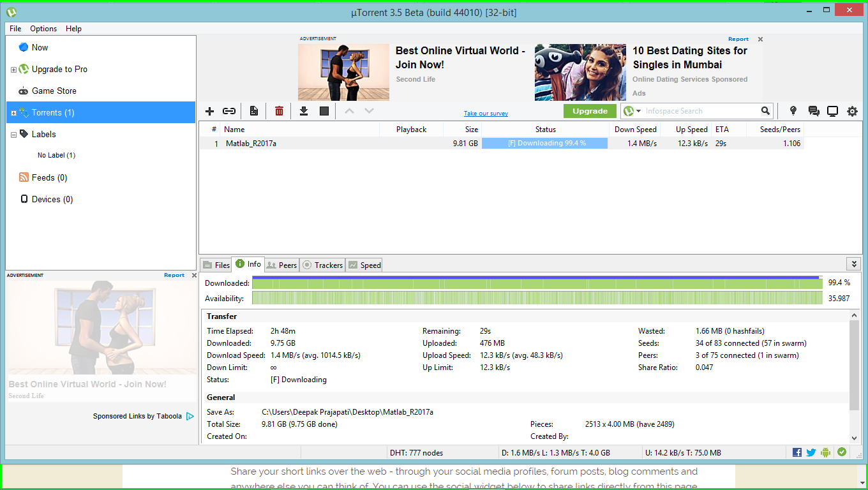
Task: Click the Move Down Queue arrow
Action: (369, 111)
